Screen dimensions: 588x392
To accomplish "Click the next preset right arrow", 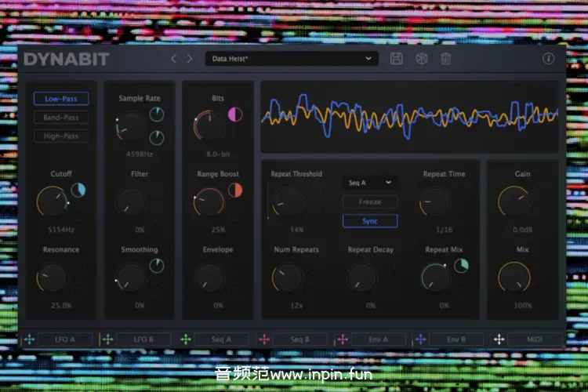I will pyautogui.click(x=190, y=59).
